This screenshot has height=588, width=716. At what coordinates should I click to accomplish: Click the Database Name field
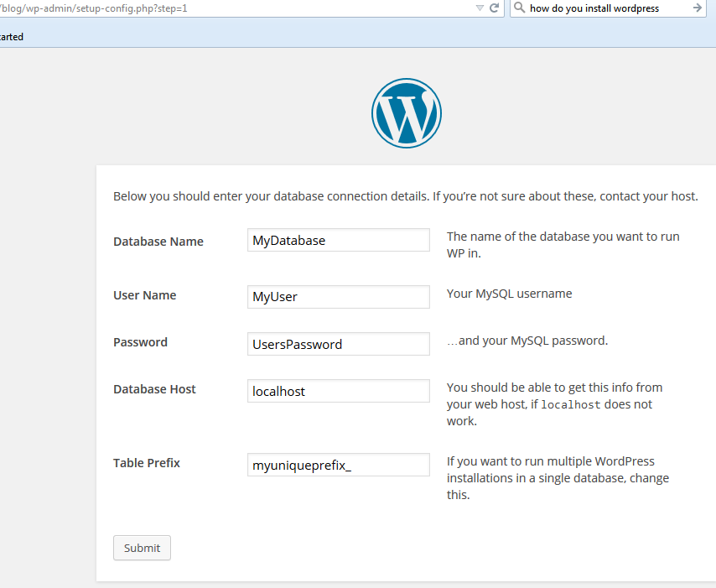pyautogui.click(x=339, y=240)
